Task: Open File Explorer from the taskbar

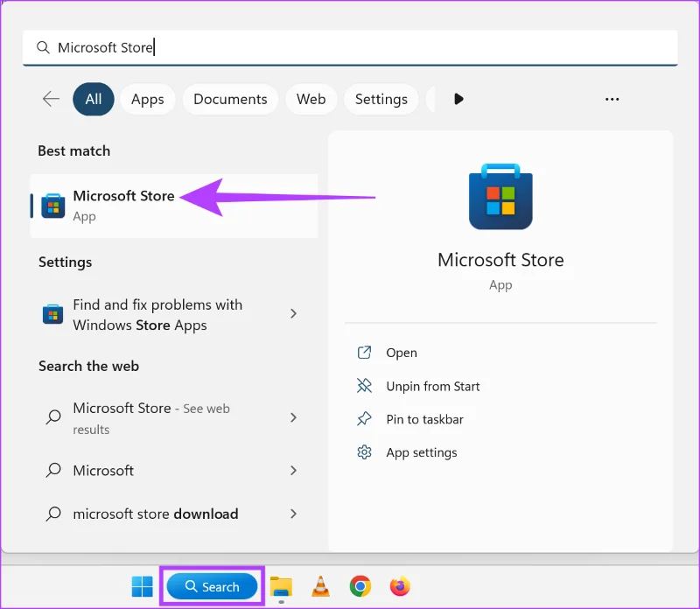Action: (281, 586)
